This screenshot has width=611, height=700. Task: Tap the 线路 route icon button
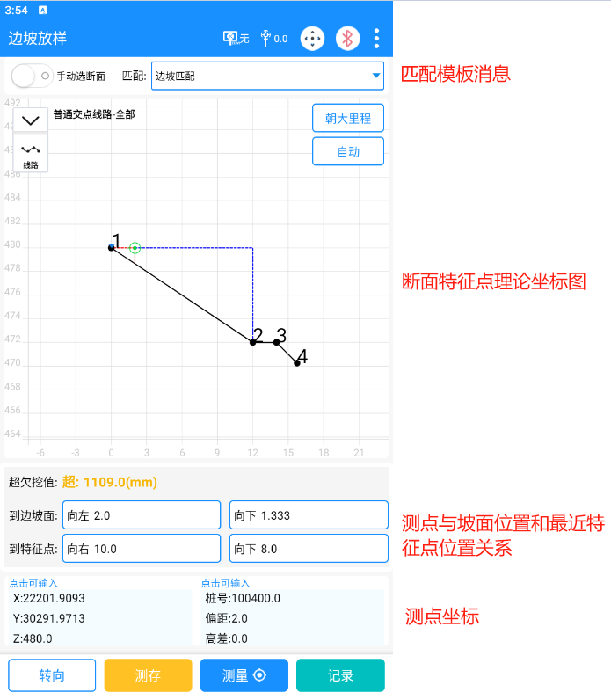(x=31, y=155)
